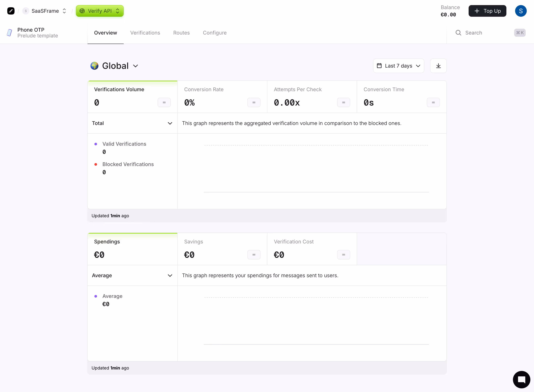Viewport: 534px width, 392px height.
Task: Click the Top Up button
Action: (487, 11)
